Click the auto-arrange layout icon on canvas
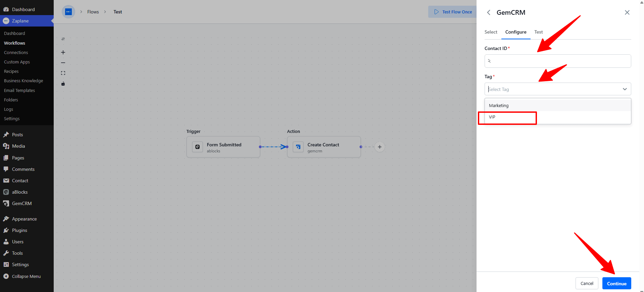644x292 pixels. click(63, 39)
